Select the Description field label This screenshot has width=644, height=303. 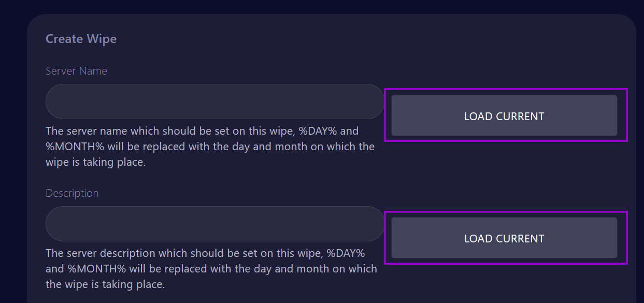(72, 193)
